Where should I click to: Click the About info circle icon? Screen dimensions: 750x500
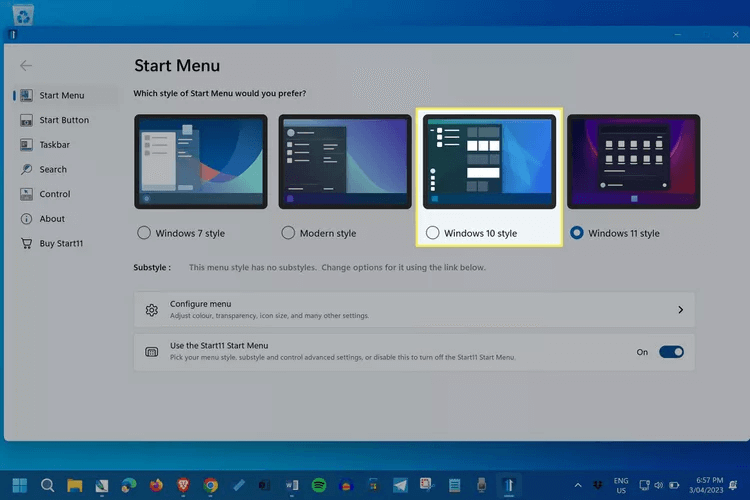(x=26, y=219)
